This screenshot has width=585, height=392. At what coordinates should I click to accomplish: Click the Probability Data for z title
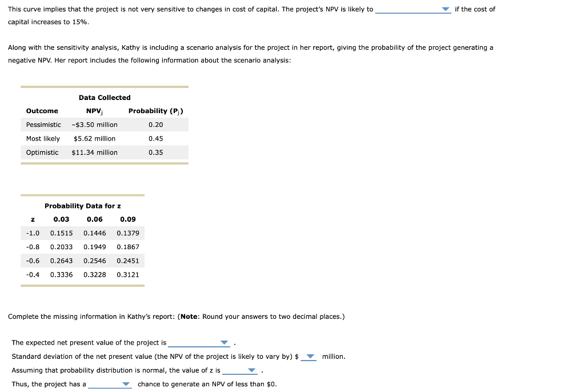(x=82, y=206)
